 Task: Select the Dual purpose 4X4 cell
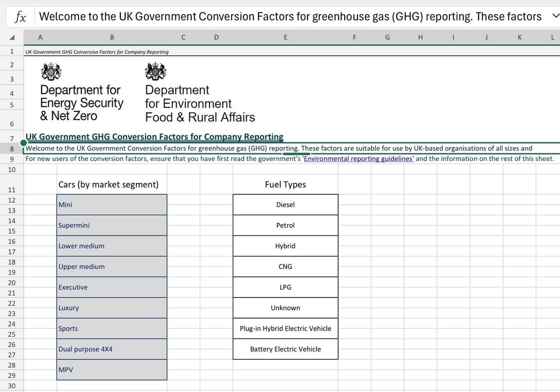pyautogui.click(x=112, y=349)
